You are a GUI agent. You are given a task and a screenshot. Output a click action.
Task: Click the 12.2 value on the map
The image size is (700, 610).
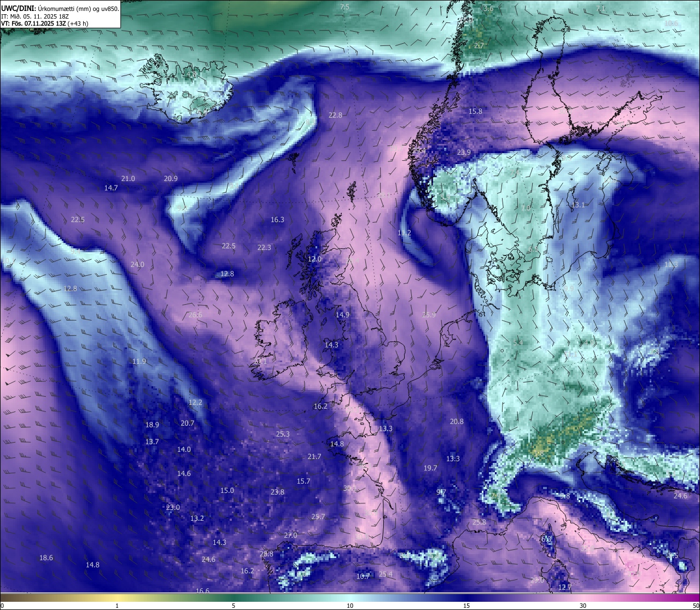[195, 402]
